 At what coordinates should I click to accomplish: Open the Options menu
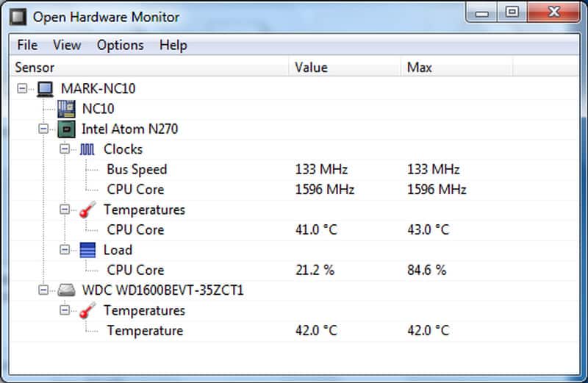click(x=120, y=45)
